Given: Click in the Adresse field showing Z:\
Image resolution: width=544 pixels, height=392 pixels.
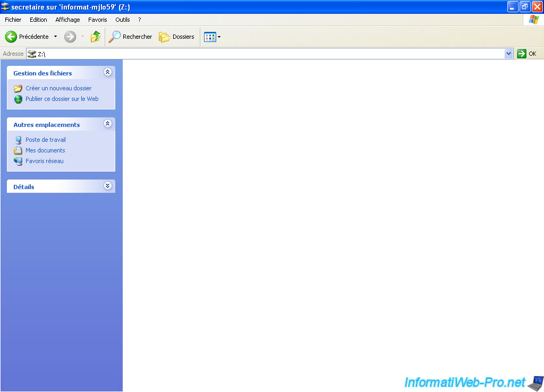Looking at the screenshot, I should tap(266, 54).
